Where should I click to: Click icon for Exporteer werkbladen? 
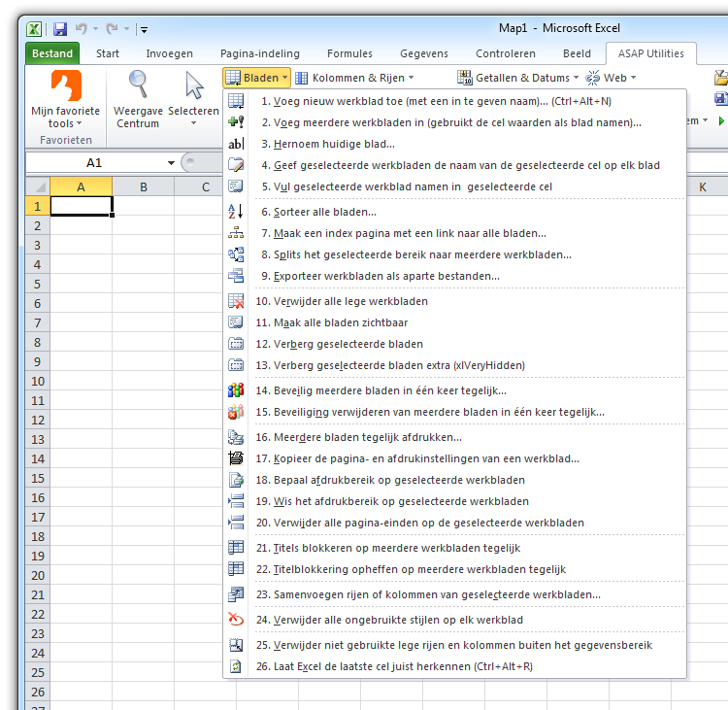(236, 276)
